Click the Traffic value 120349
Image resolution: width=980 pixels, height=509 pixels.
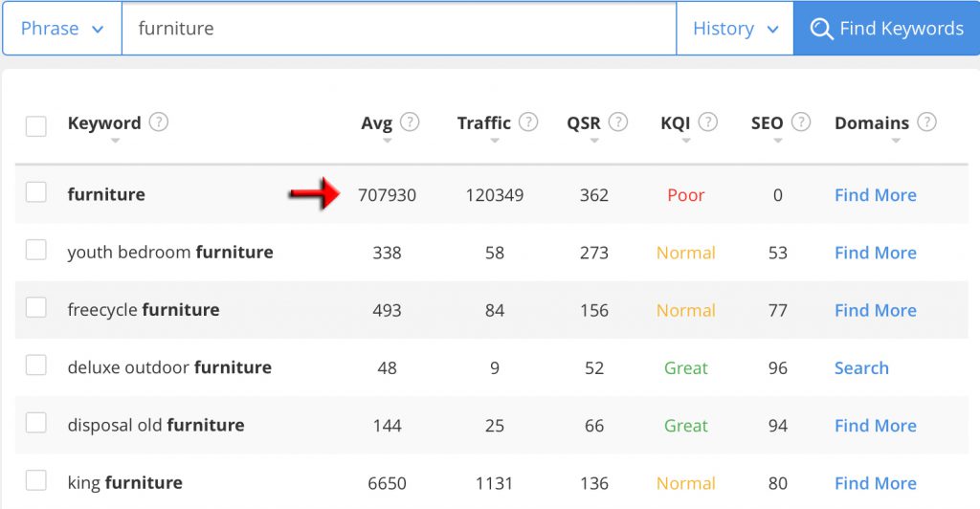[x=495, y=195]
